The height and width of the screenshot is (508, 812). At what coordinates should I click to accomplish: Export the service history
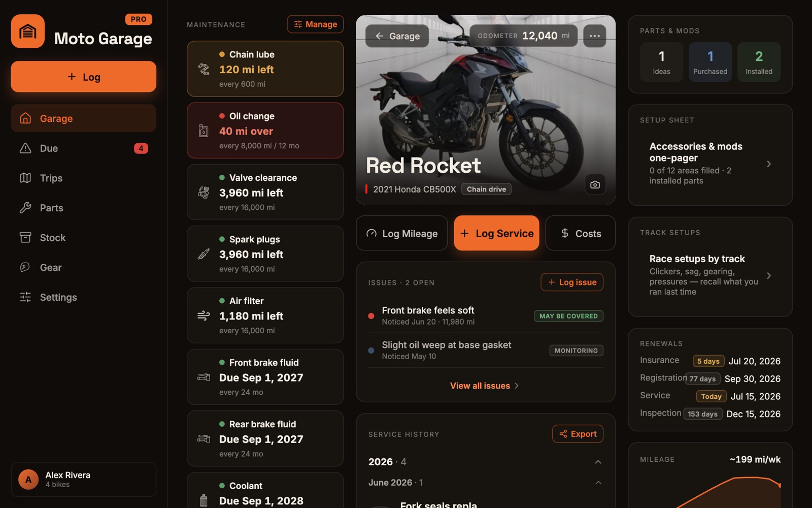coord(578,434)
